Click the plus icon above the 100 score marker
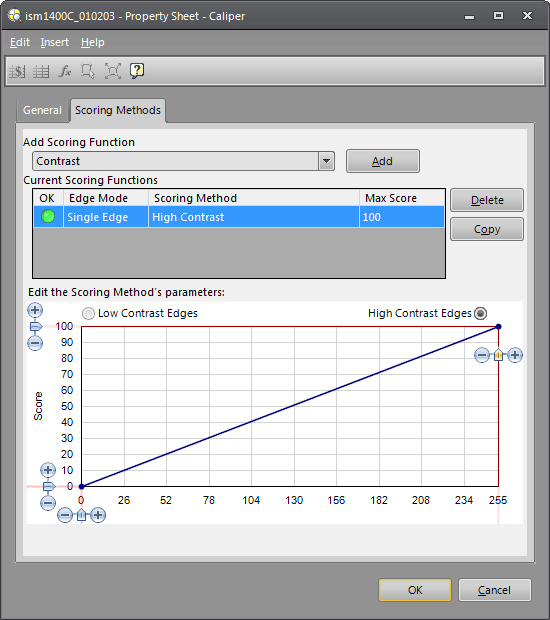550x620 pixels. tap(35, 310)
